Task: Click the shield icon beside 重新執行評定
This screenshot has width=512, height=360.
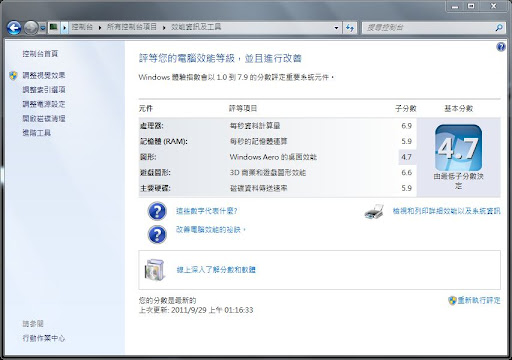Action: tap(452, 300)
